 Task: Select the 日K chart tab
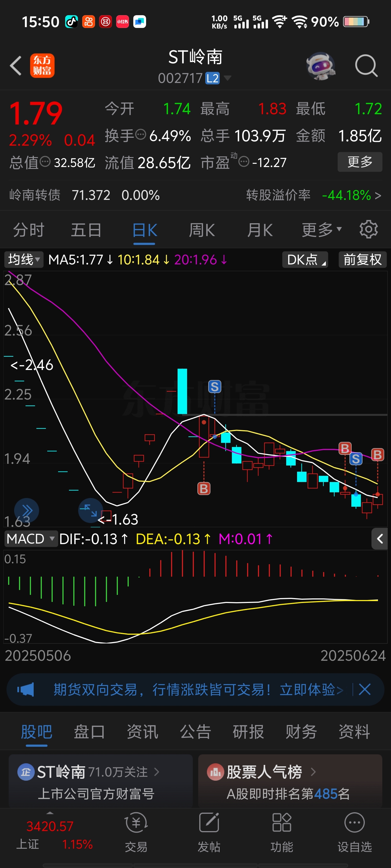(144, 231)
